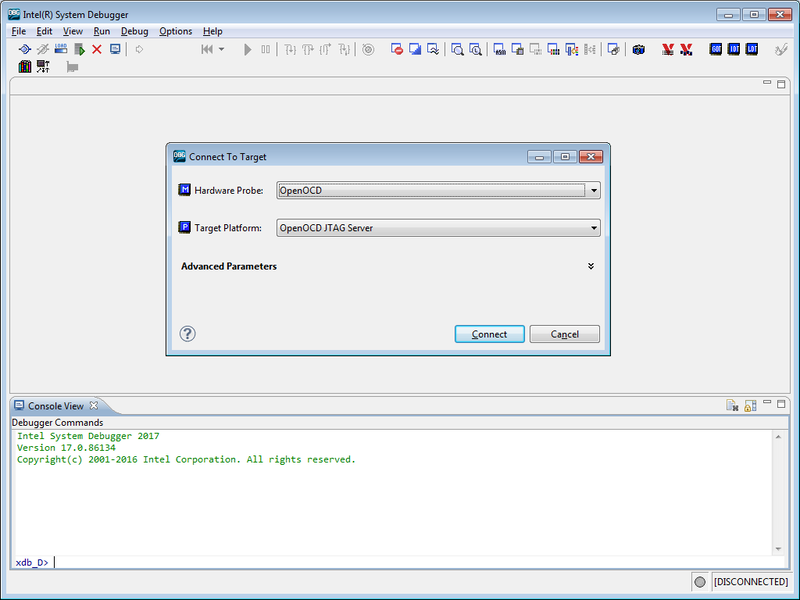This screenshot has width=800, height=600.
Task: Open the Target Platform dropdown
Action: [x=593, y=228]
